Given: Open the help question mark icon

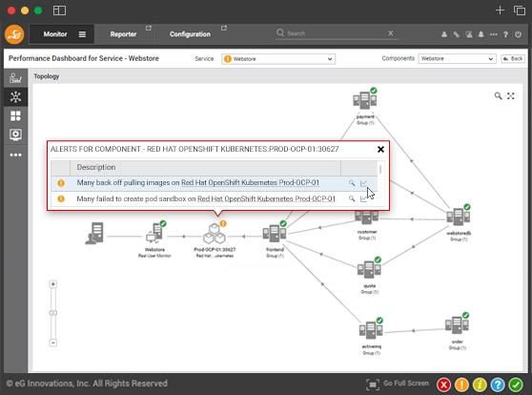Looking at the screenshot, I should 505,34.
